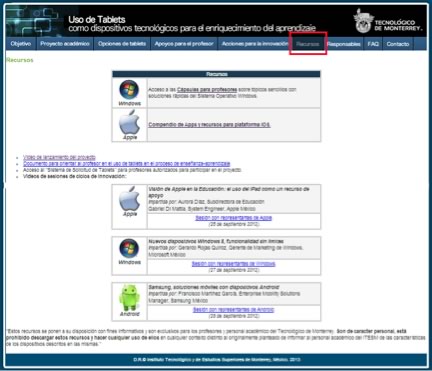Open the Responsables navigation tab
The image size is (432, 371).
[344, 44]
